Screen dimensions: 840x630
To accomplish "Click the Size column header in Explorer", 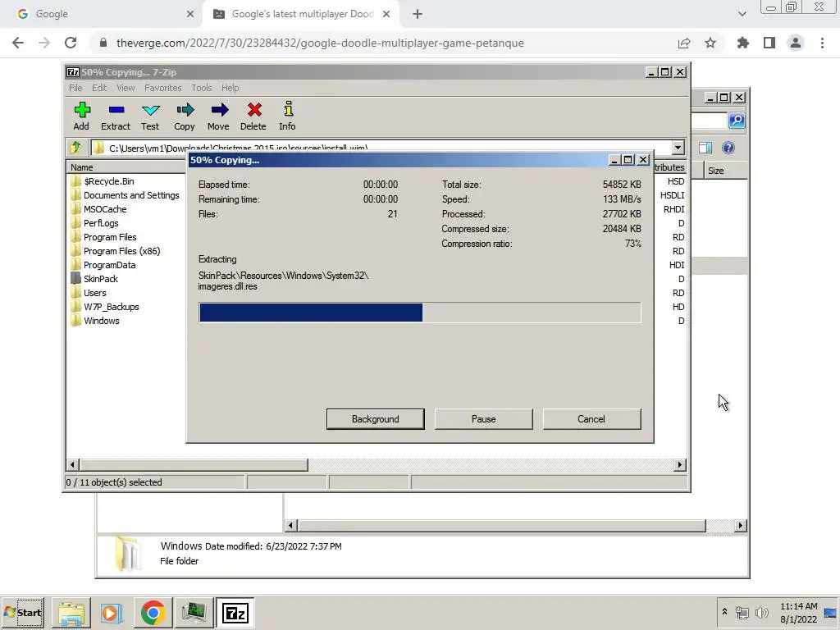I will coord(726,171).
